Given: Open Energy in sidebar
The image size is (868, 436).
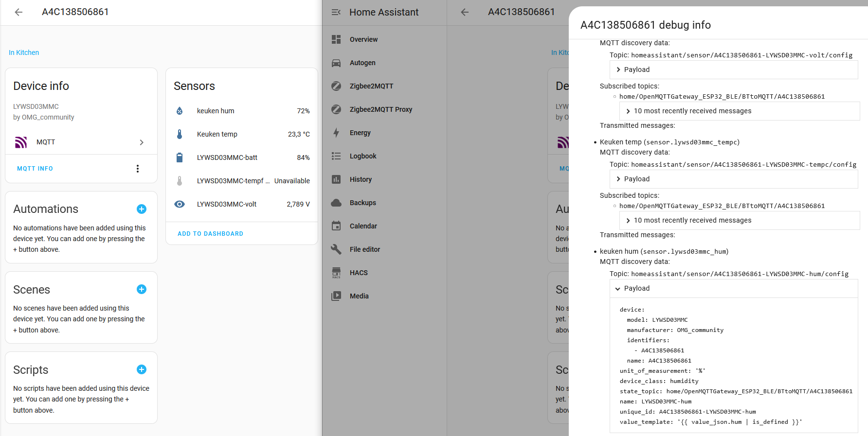Looking at the screenshot, I should pos(384,133).
